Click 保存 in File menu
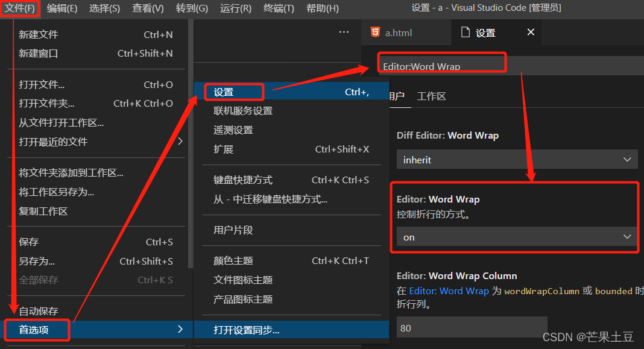This screenshot has width=644, height=349. tap(96, 242)
